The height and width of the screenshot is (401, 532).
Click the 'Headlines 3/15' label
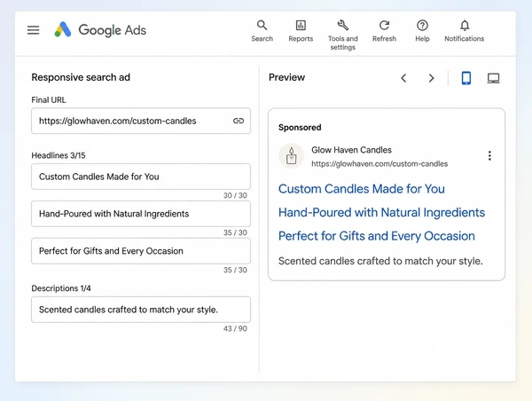[59, 155]
